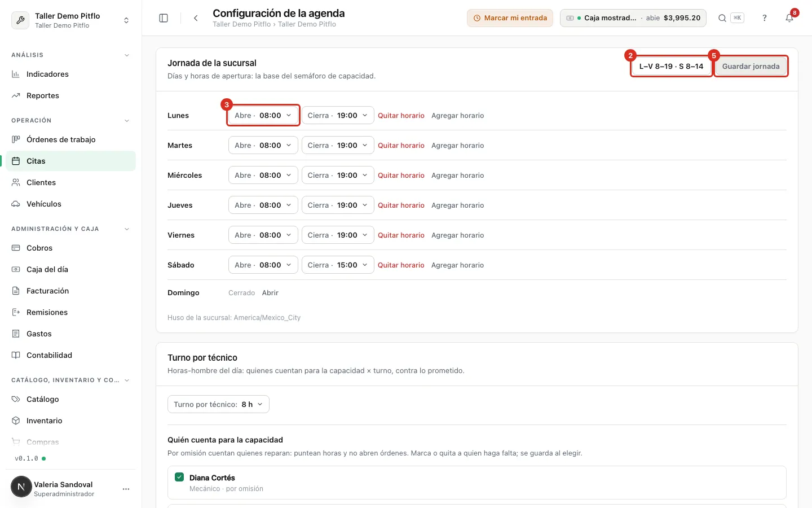Go to Vehículos page
Image resolution: width=812 pixels, height=508 pixels.
point(71,204)
